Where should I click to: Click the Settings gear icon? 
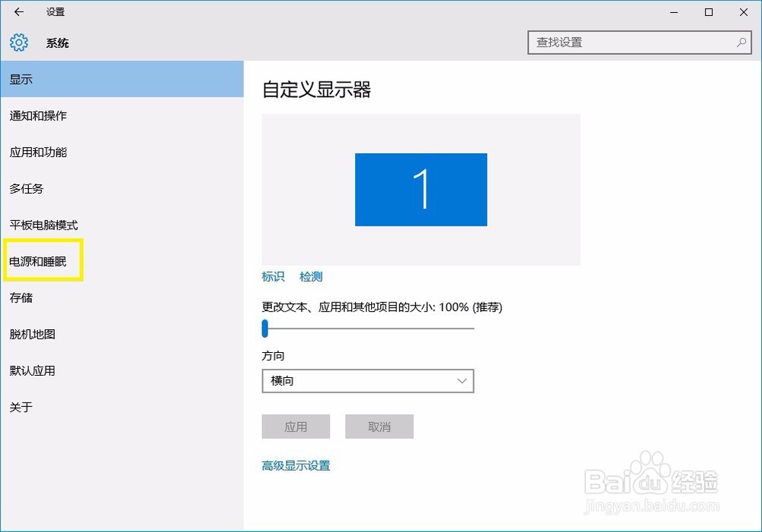click(18, 43)
